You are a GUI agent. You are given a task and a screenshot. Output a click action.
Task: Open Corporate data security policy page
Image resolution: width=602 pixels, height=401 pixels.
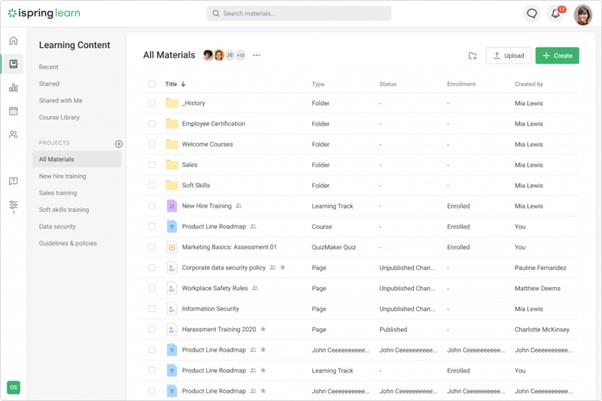[224, 267]
